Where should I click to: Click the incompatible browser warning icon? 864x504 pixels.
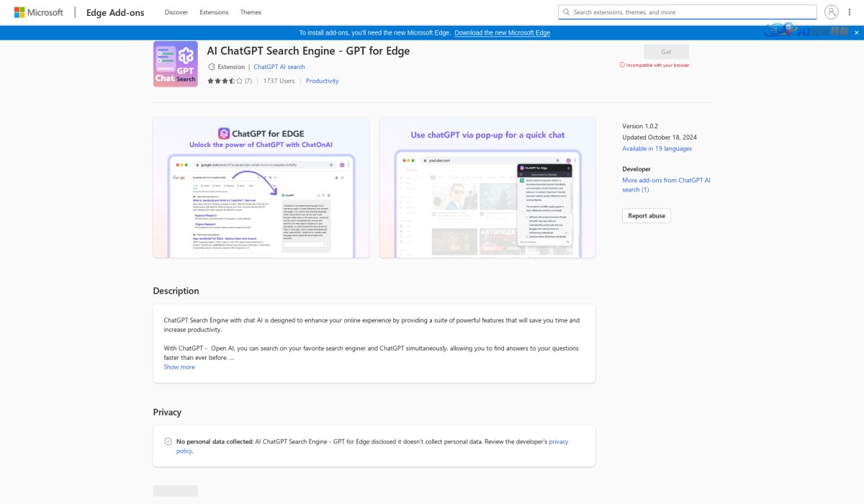point(621,64)
